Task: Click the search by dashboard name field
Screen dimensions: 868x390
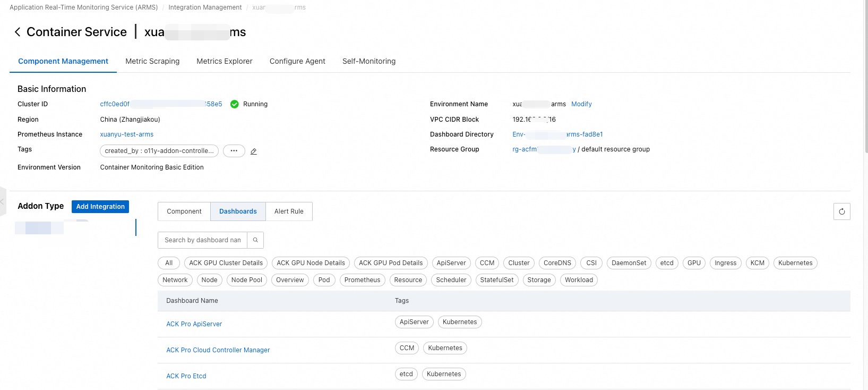Action: tap(202, 240)
